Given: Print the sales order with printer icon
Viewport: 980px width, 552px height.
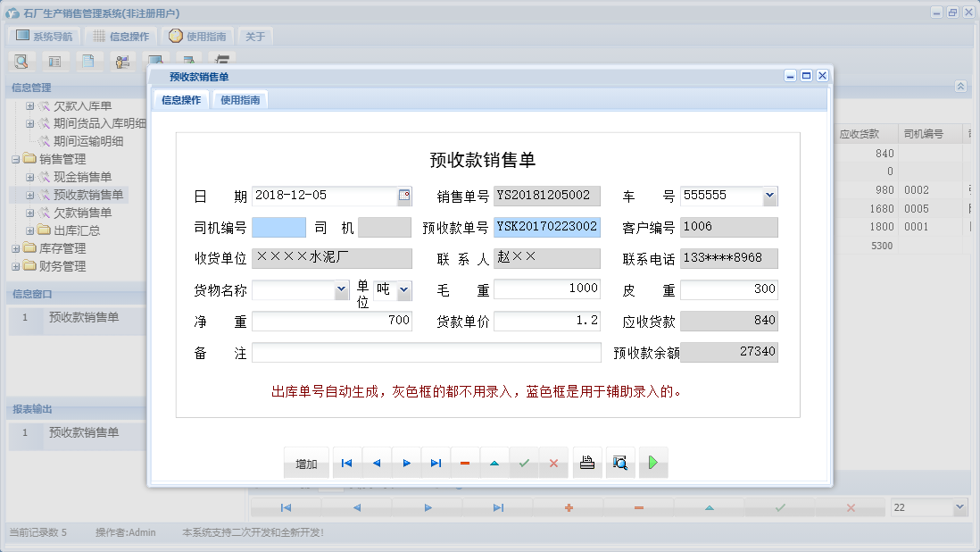Looking at the screenshot, I should [x=587, y=464].
